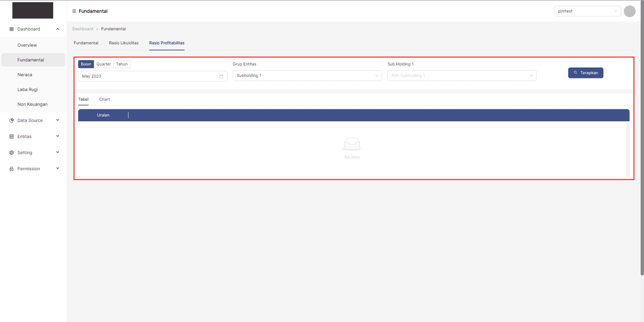Select the Bulan period option
The width and height of the screenshot is (644, 322).
point(86,64)
